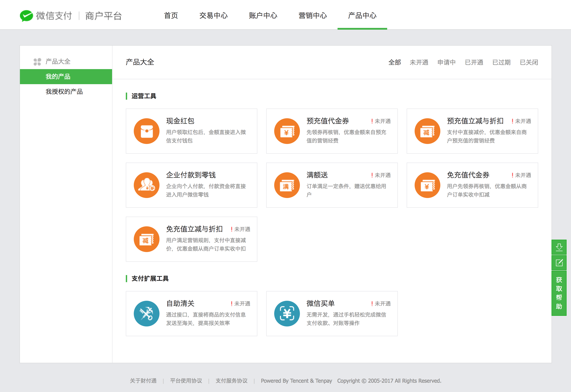Open the 现金红包 product title
Viewport: 571px width, 392px height.
tap(180, 121)
